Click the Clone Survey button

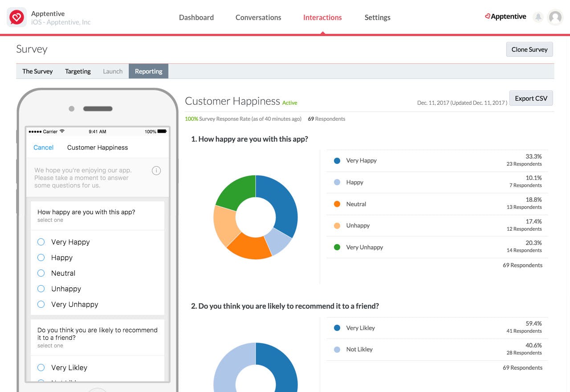[529, 49]
